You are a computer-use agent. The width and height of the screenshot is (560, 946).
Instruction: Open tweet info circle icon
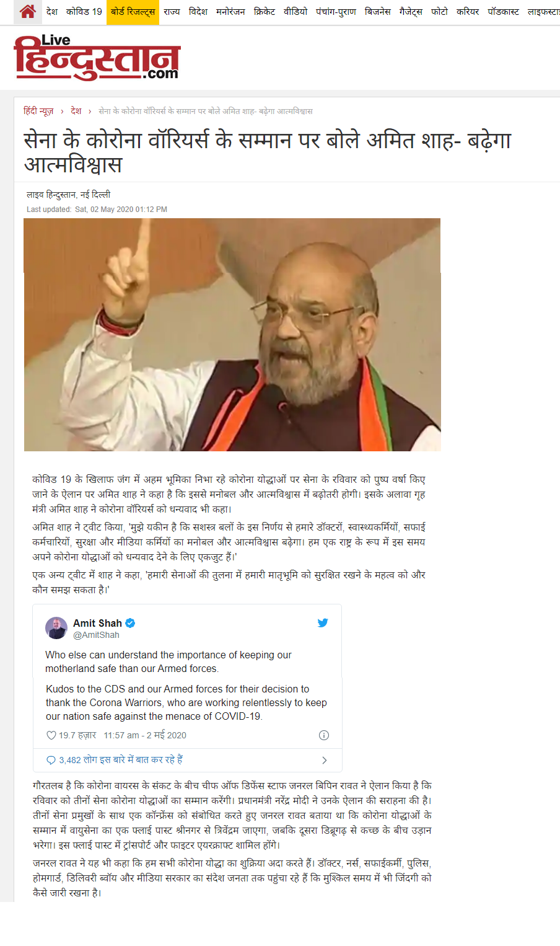[x=323, y=735]
